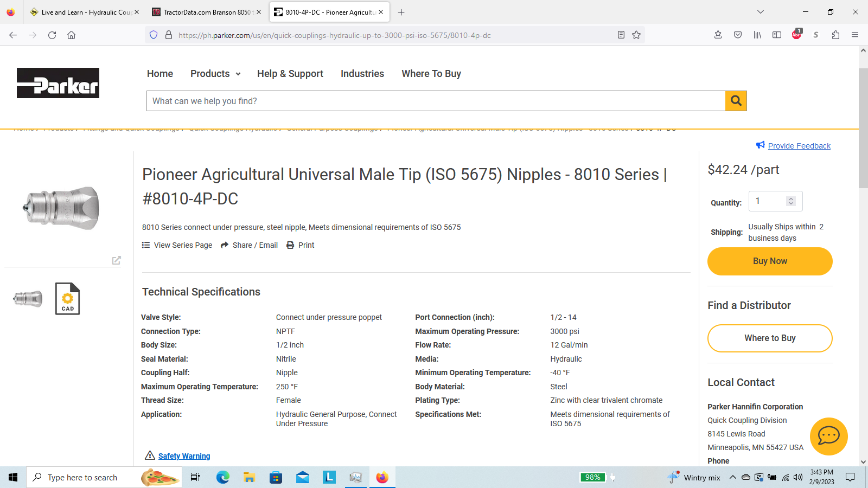
Task: Click the Parker site search field
Action: point(436,101)
